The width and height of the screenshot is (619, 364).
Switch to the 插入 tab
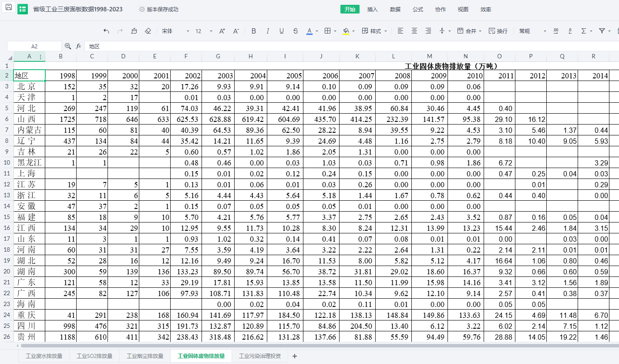coord(373,9)
